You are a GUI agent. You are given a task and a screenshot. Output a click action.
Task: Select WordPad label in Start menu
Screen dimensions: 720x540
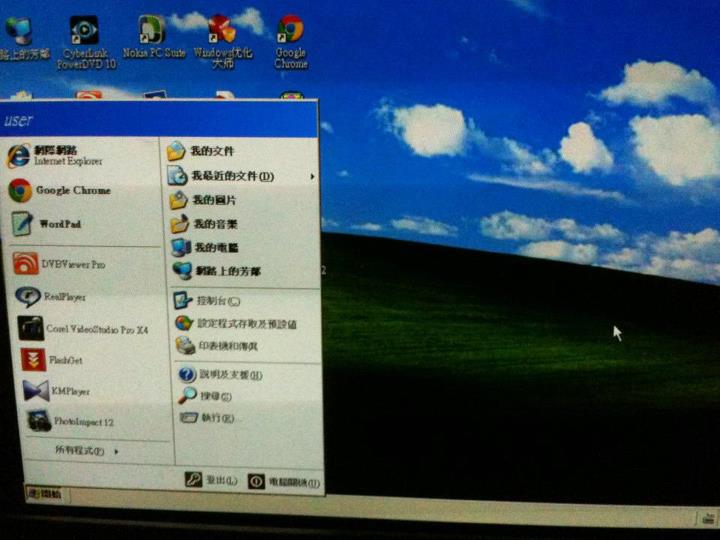60,224
